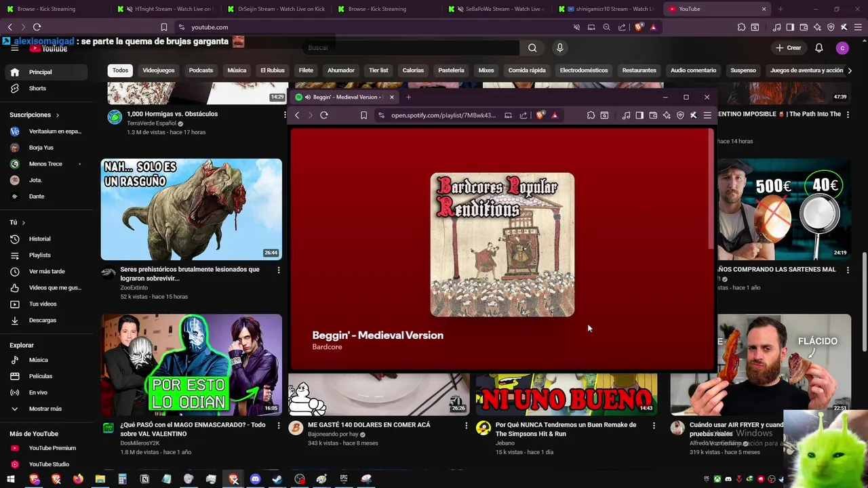Bookmark the open.spotify.com page

click(363, 115)
